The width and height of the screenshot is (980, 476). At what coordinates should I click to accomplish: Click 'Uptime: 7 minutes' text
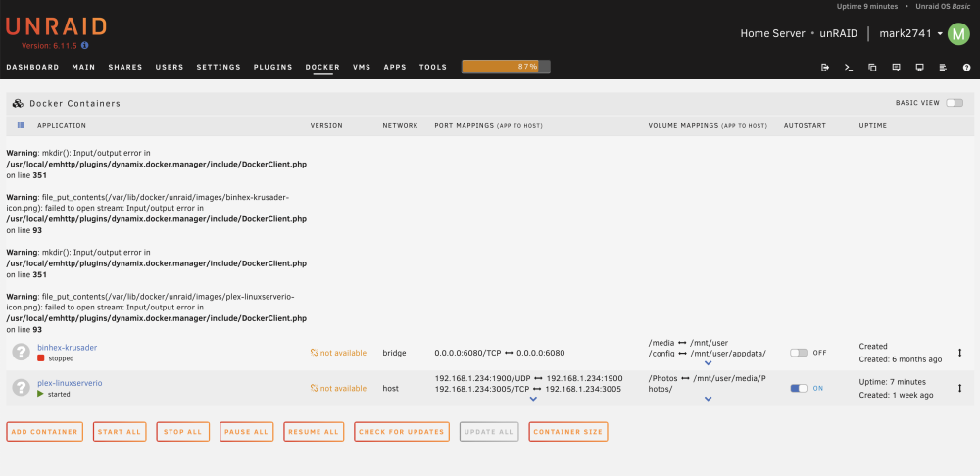pos(893,382)
